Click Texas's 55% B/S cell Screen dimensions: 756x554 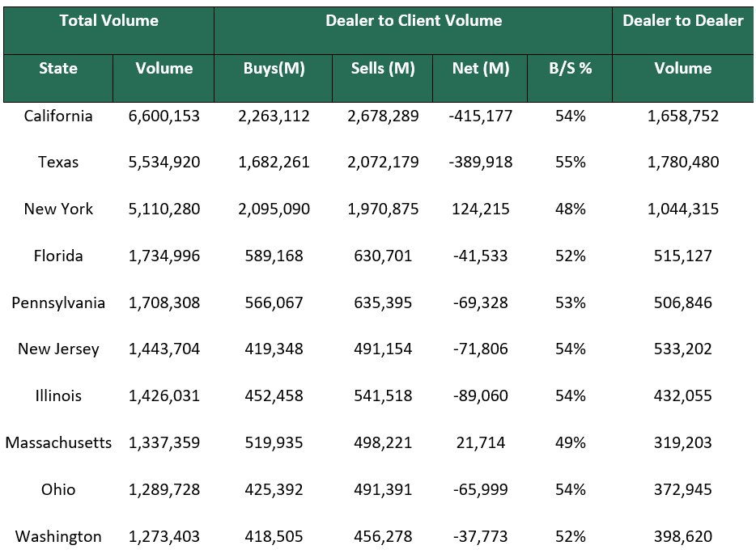[571, 163]
